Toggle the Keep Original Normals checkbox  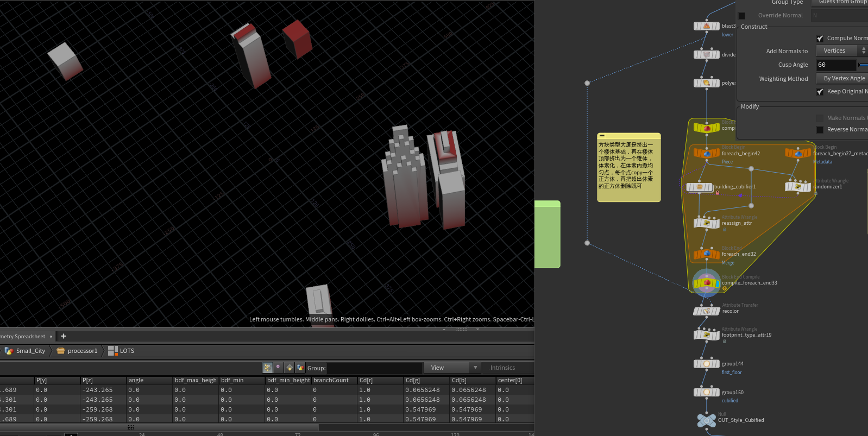[x=820, y=92]
